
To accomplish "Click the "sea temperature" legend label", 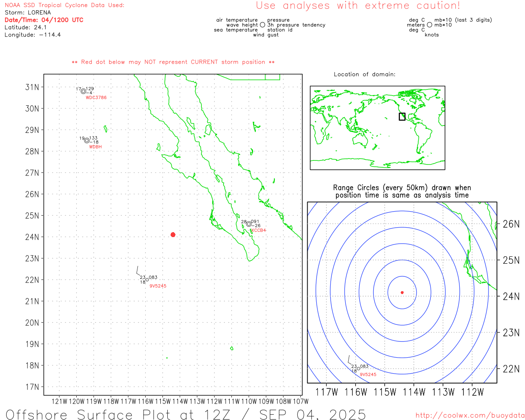I will coord(236,30).
